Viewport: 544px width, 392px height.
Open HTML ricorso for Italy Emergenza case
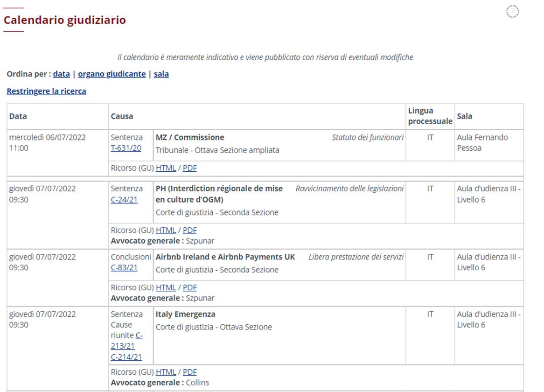[x=166, y=372]
